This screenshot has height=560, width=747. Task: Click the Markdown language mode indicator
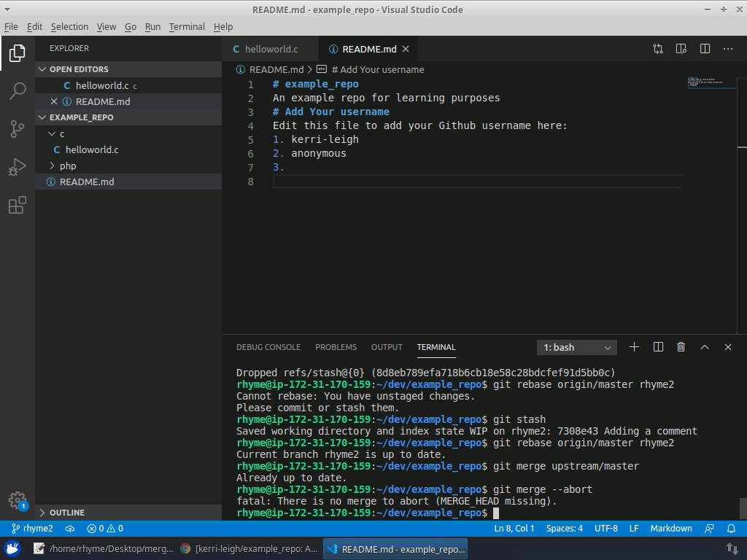(x=670, y=529)
